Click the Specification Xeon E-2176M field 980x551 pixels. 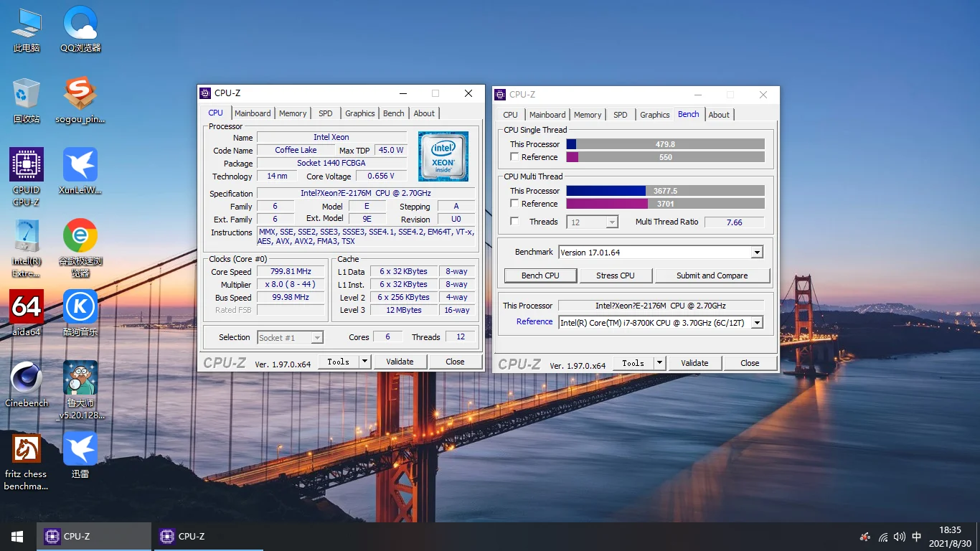(x=366, y=194)
